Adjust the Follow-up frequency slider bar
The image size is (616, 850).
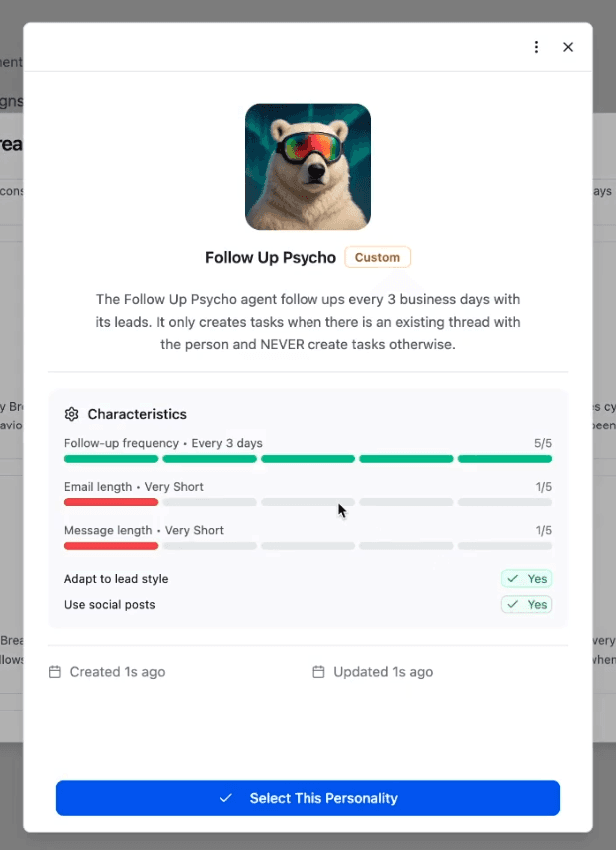(308, 459)
